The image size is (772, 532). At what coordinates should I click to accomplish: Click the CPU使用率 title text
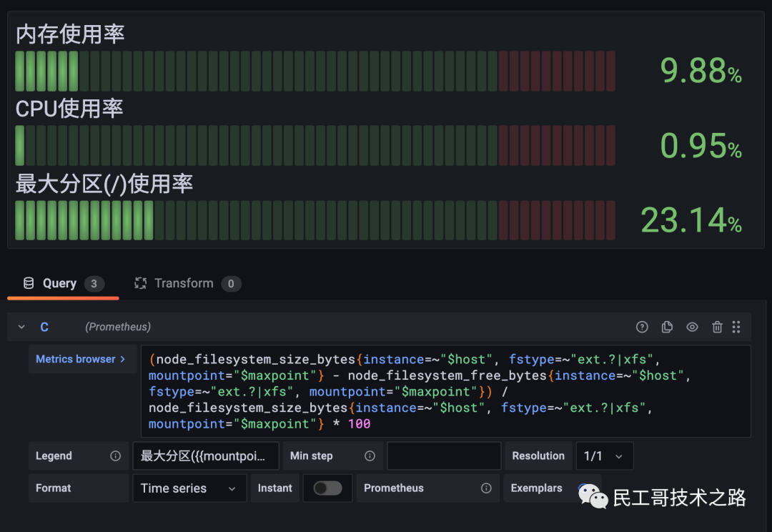tap(69, 109)
